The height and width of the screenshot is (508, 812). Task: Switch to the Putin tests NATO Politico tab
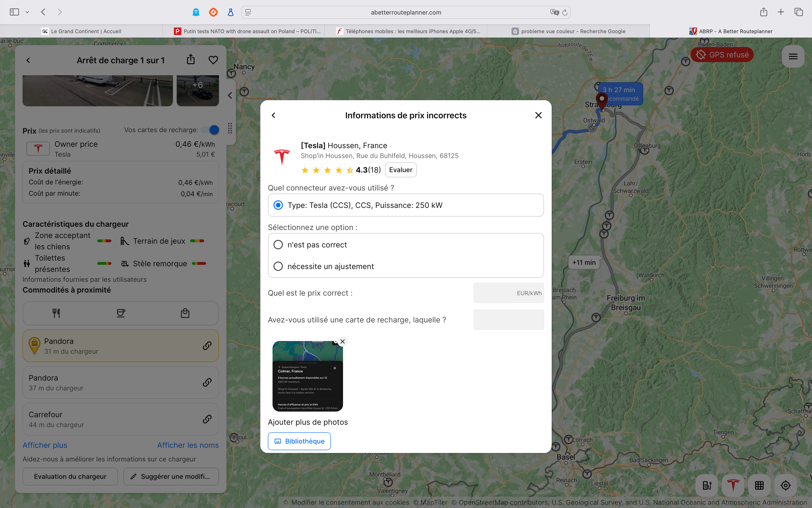(x=244, y=31)
